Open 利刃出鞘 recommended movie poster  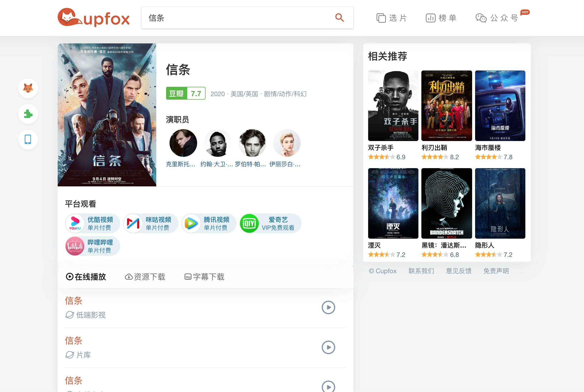pyautogui.click(x=447, y=106)
